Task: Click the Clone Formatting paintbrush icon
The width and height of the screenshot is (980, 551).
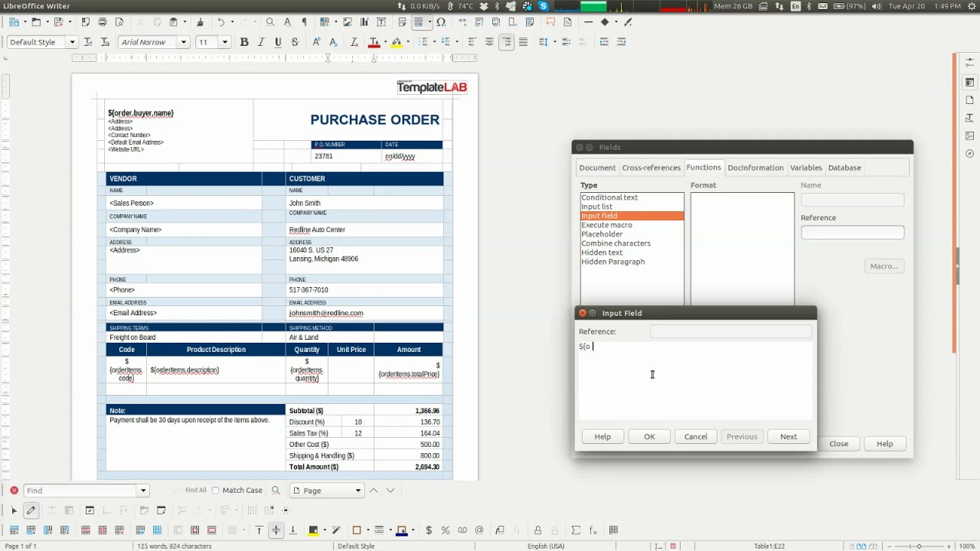Action: tap(200, 22)
